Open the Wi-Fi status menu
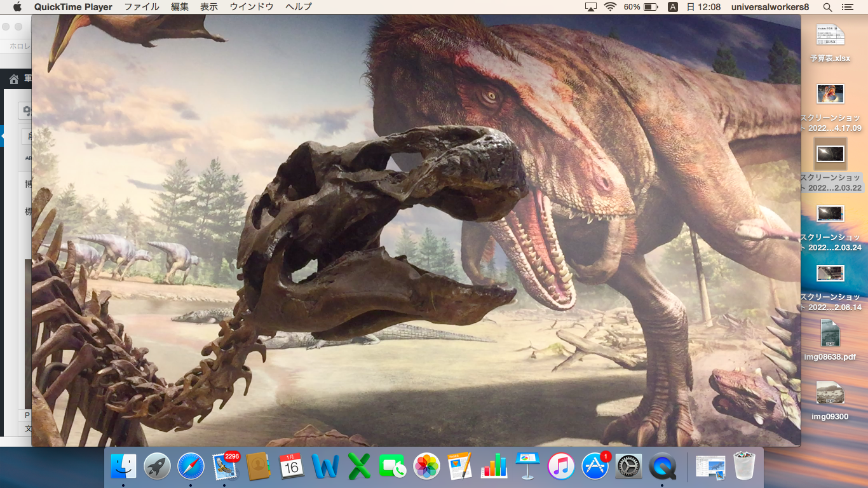This screenshot has width=868, height=488. 611,7
